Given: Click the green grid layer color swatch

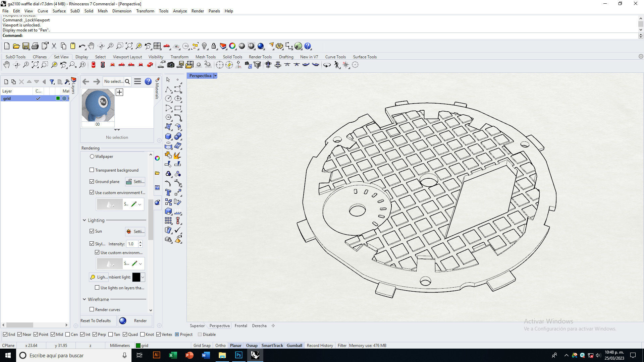Looking at the screenshot, I should (x=58, y=98).
